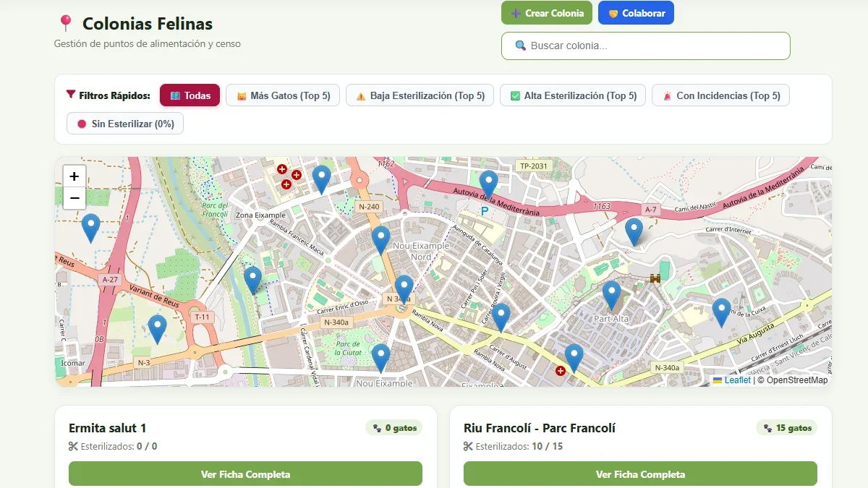Click the map marker at Part Alta
868x488 pixels.
(611, 295)
